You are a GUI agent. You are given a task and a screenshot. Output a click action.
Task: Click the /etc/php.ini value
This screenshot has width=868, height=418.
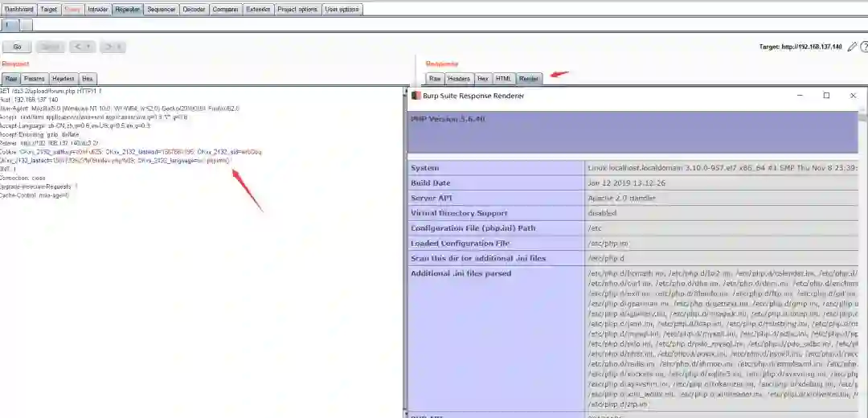coord(609,243)
